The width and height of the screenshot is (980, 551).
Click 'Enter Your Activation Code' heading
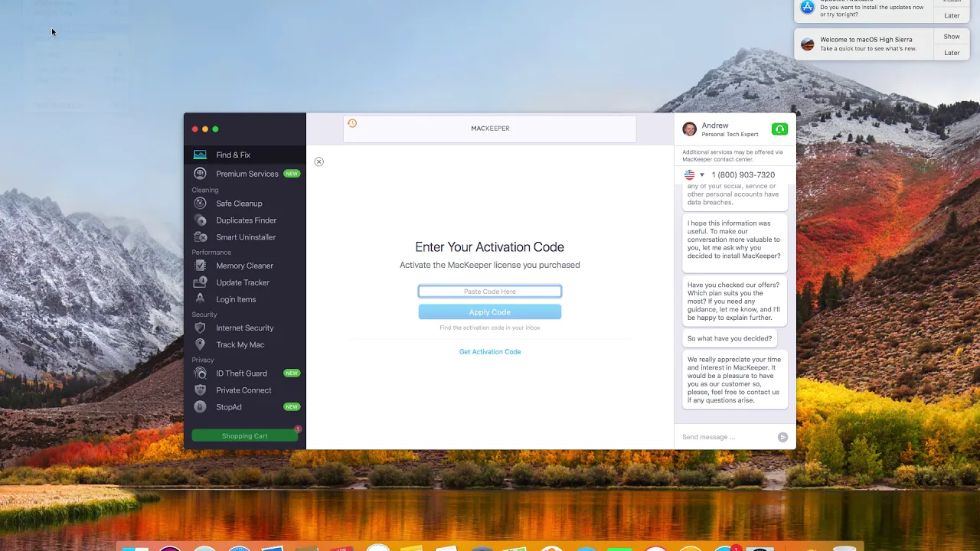[x=490, y=247]
